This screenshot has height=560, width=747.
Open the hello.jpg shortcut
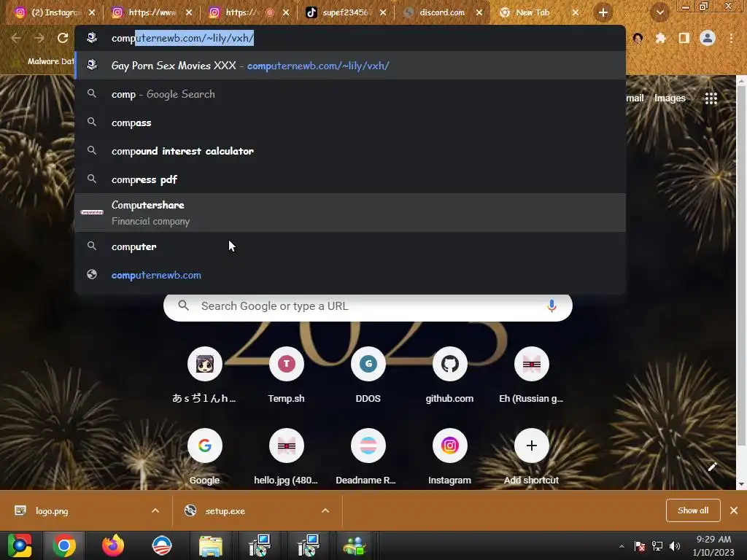[x=286, y=457]
